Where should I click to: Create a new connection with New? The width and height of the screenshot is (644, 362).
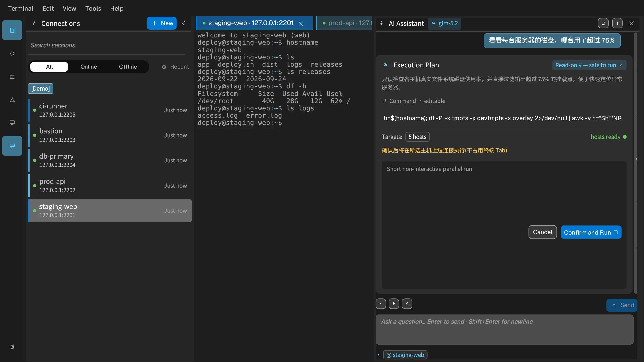click(162, 23)
